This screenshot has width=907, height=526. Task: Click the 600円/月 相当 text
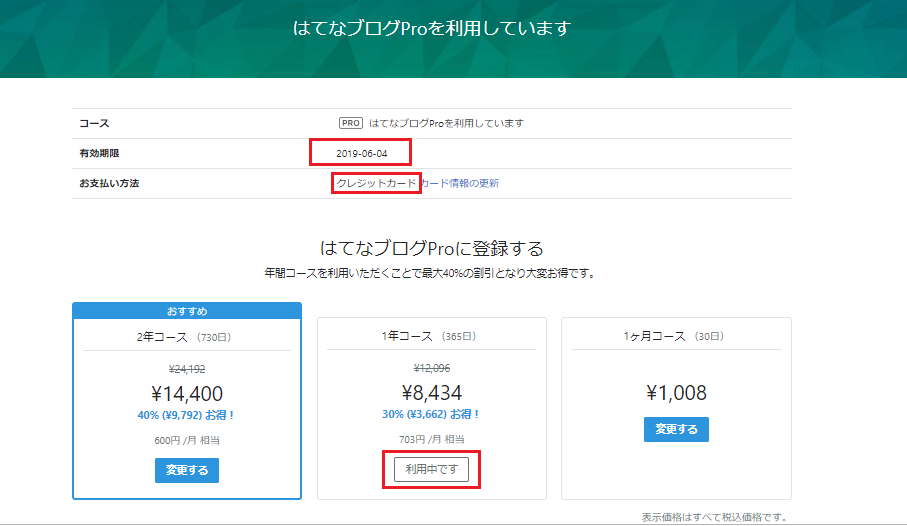(x=187, y=440)
